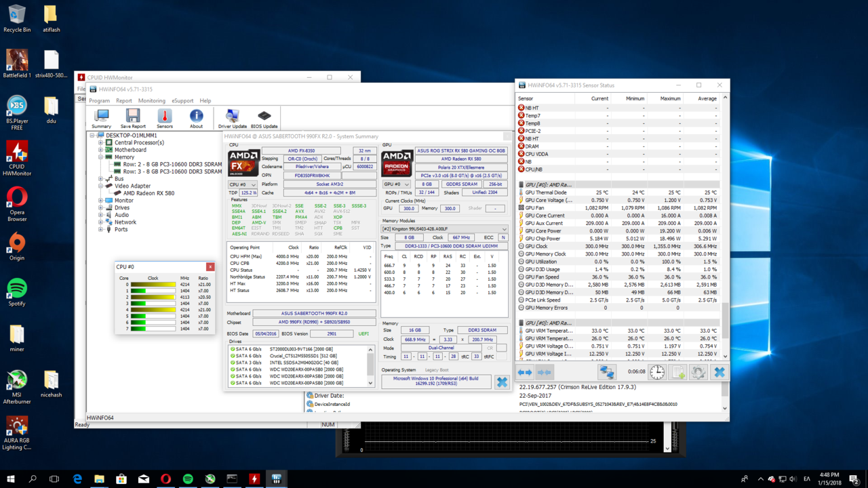
Task: Open the Report menu
Action: click(x=124, y=100)
